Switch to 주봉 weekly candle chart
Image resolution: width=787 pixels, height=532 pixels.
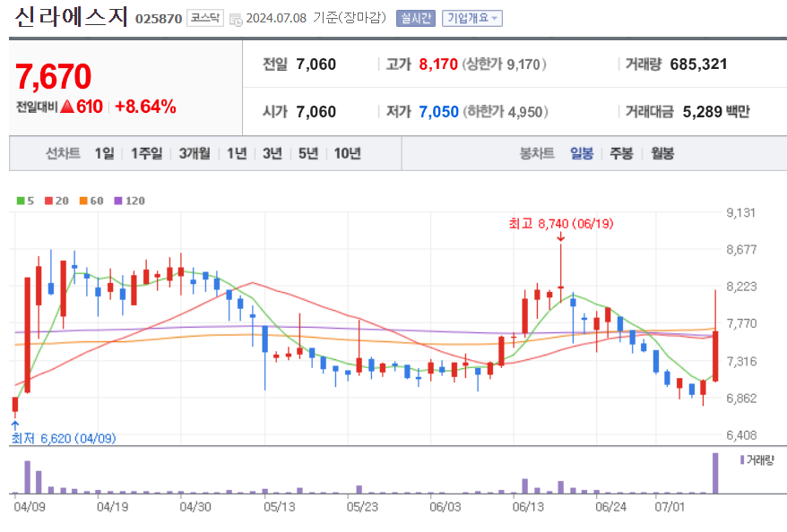pyautogui.click(x=621, y=153)
